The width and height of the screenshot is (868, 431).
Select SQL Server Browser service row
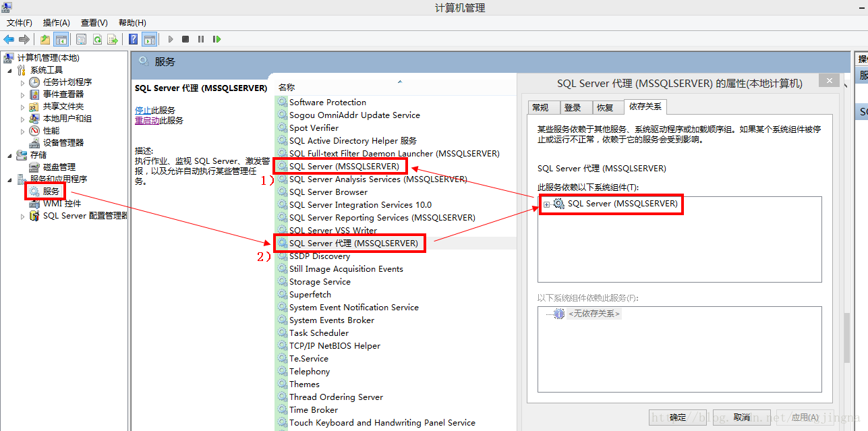point(396,192)
